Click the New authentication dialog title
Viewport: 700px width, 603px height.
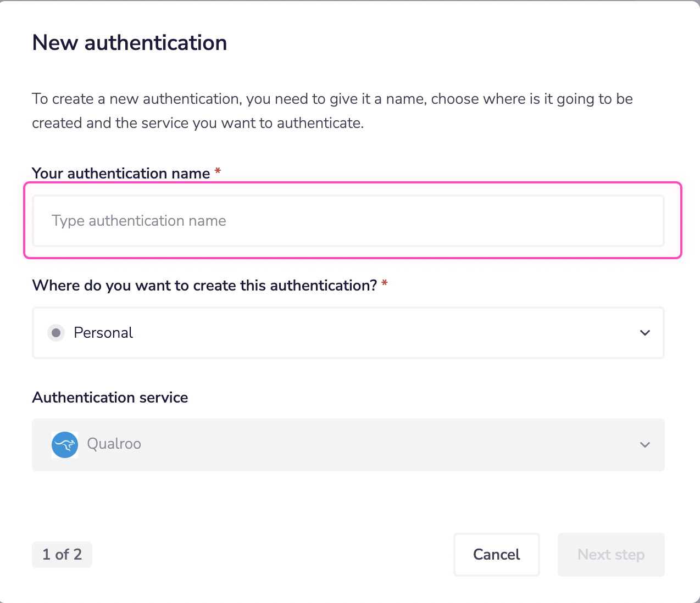pos(129,42)
